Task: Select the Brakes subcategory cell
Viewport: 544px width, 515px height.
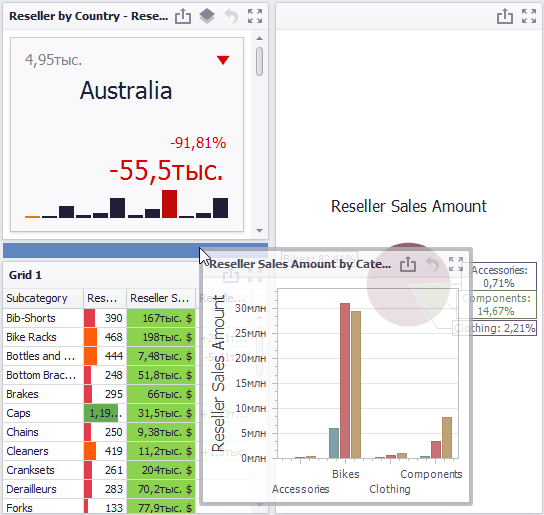Action: click(x=43, y=394)
